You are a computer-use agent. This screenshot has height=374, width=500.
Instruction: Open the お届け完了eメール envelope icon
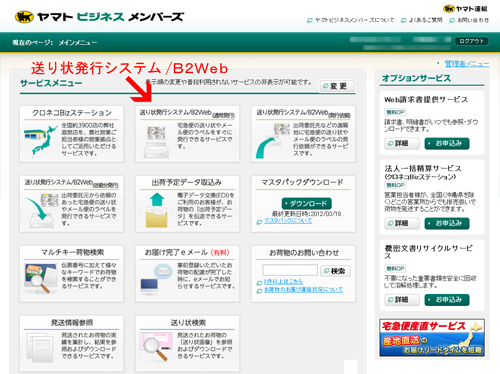click(x=156, y=279)
